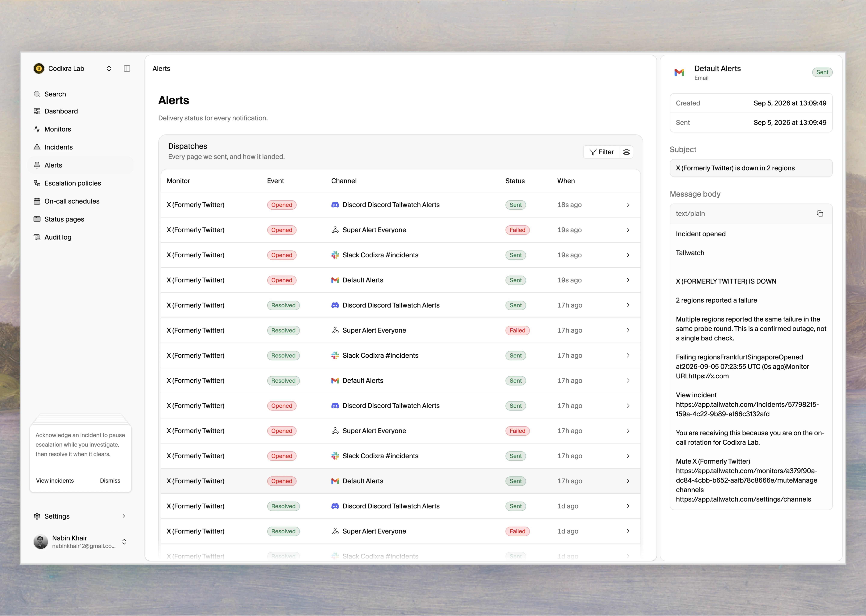Expand the 19s ago Super Alert Everyone row chevron
The height and width of the screenshot is (616, 866).
click(628, 230)
